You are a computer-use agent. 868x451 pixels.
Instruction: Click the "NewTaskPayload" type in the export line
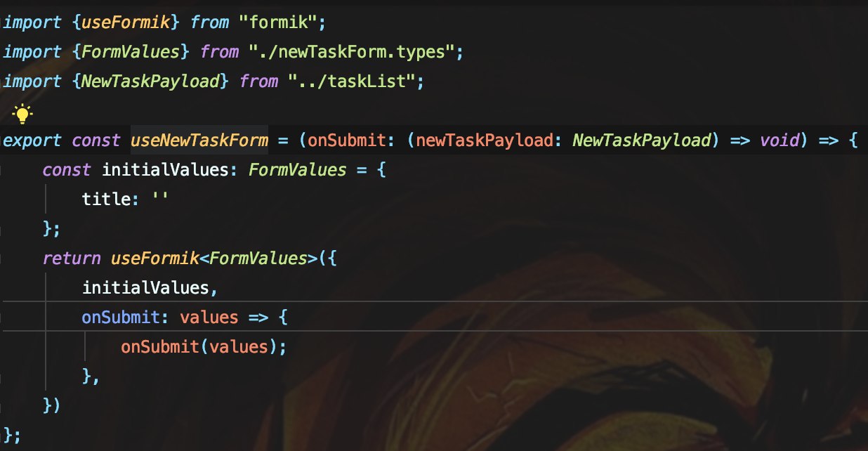click(x=642, y=140)
